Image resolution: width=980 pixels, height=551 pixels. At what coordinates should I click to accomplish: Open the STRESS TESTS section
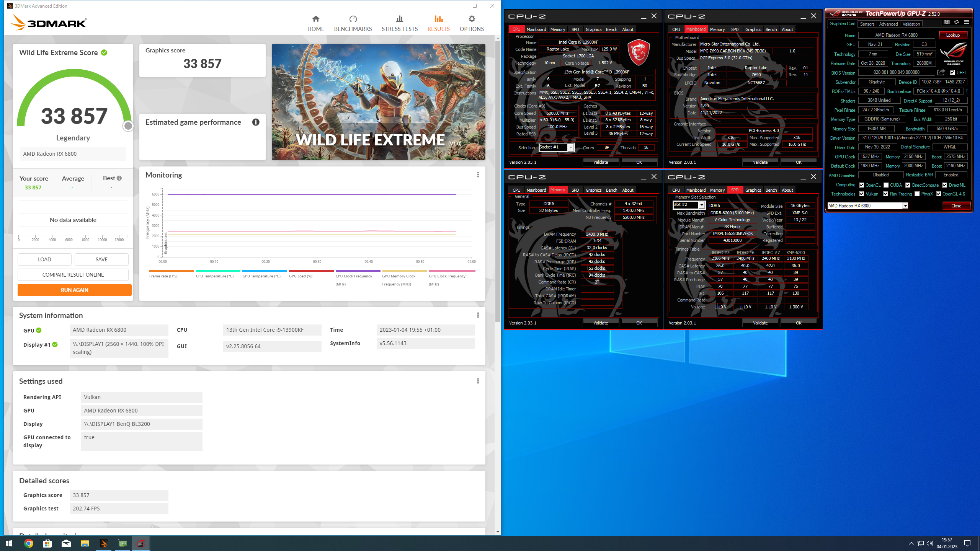pyautogui.click(x=399, y=23)
